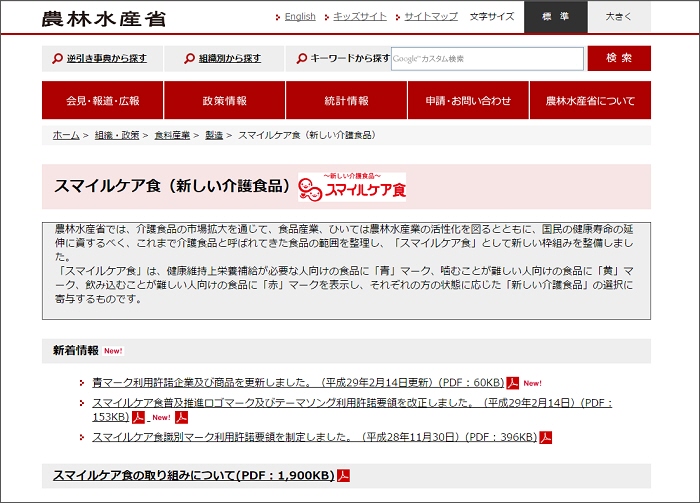700x503 pixels.
Task: Click red bullet before 青マーク利用許諾 item
Action: point(82,382)
